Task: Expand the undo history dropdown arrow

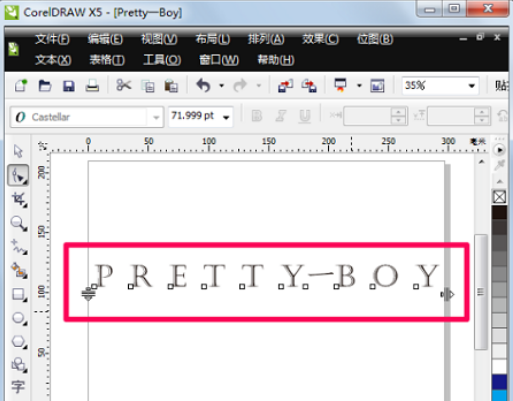Action: 221,86
